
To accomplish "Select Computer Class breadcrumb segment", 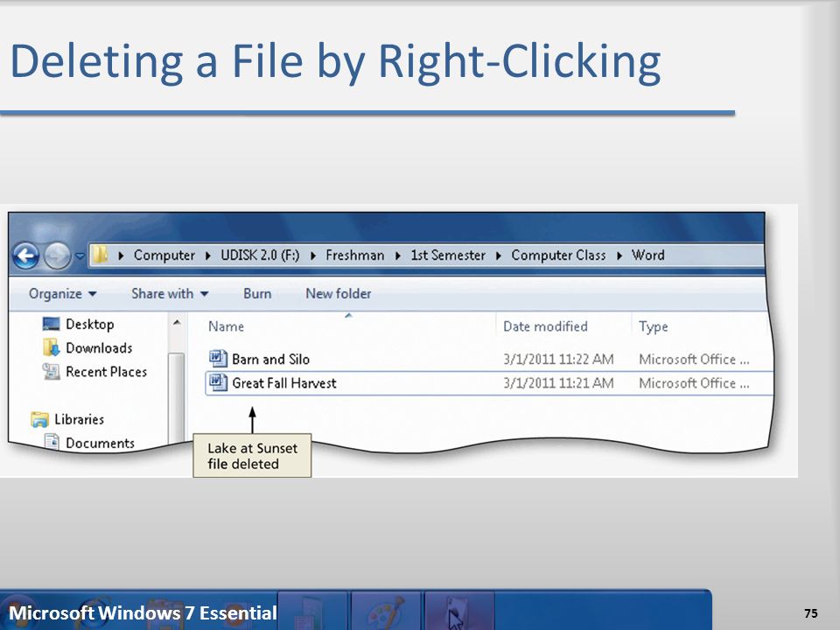I will 558,255.
